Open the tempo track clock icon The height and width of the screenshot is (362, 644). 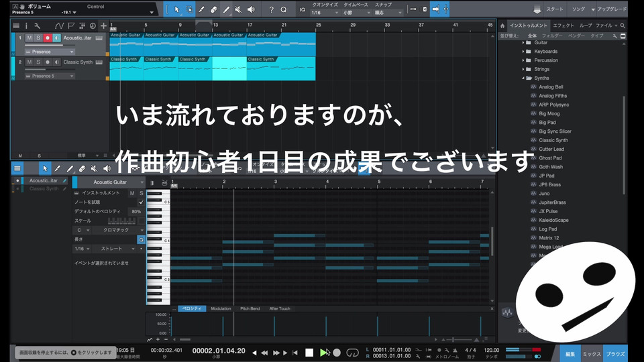[x=93, y=26]
